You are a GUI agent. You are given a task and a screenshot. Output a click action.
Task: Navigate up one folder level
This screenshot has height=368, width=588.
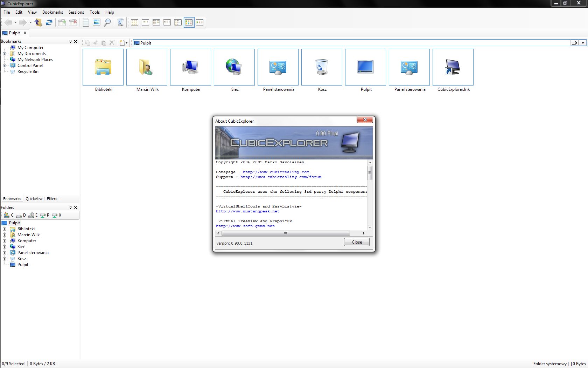pos(38,22)
